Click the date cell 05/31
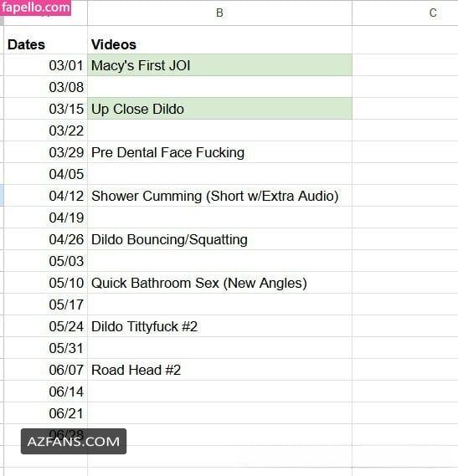 tap(45, 348)
